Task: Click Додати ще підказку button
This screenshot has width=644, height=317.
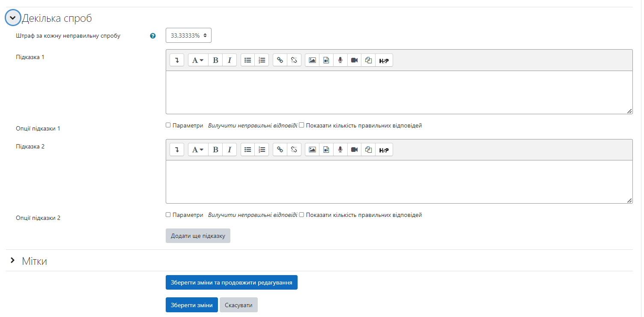Action: click(198, 236)
